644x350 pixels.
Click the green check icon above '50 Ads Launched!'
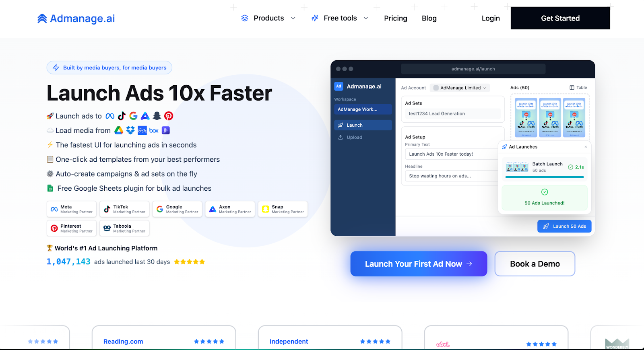pyautogui.click(x=545, y=192)
